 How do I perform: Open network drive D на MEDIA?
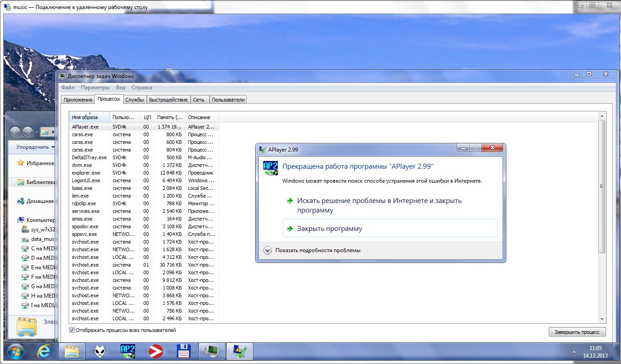point(38,258)
